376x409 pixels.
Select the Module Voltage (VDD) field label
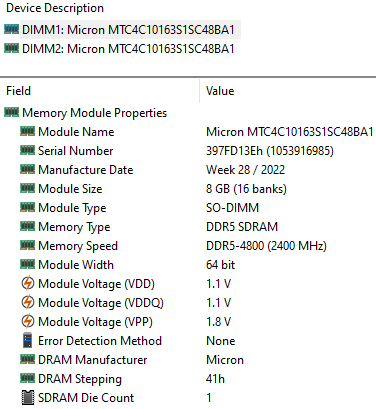97,284
